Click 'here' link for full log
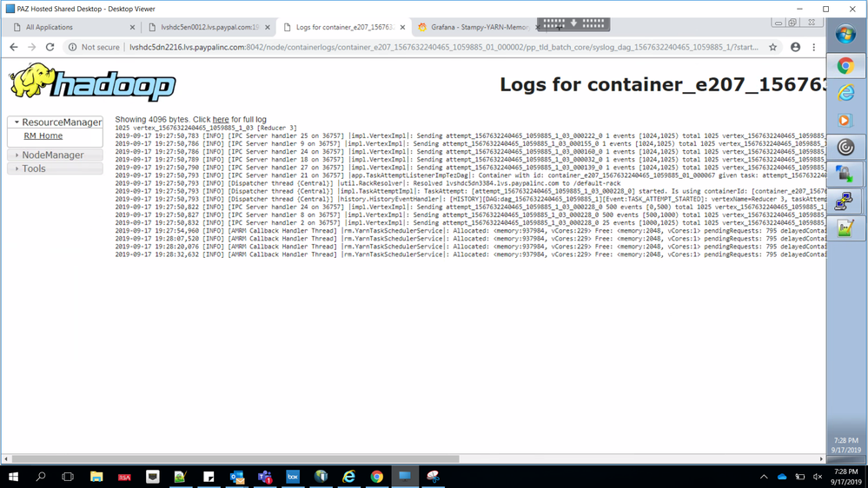 click(221, 120)
